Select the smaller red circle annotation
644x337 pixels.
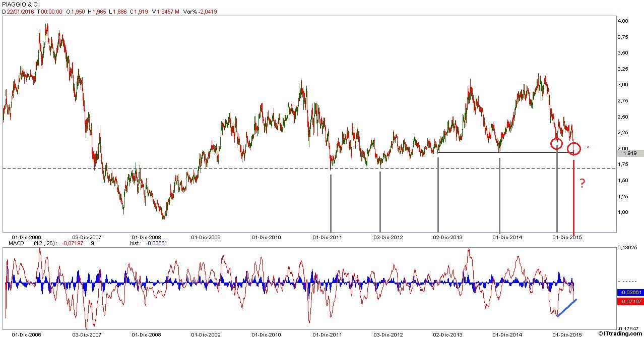tap(556, 143)
